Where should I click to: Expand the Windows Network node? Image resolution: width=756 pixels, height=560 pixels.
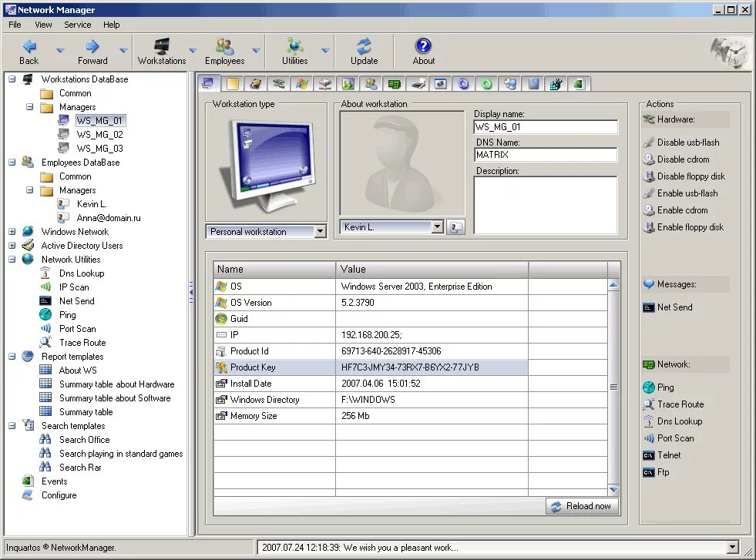pos(12,232)
